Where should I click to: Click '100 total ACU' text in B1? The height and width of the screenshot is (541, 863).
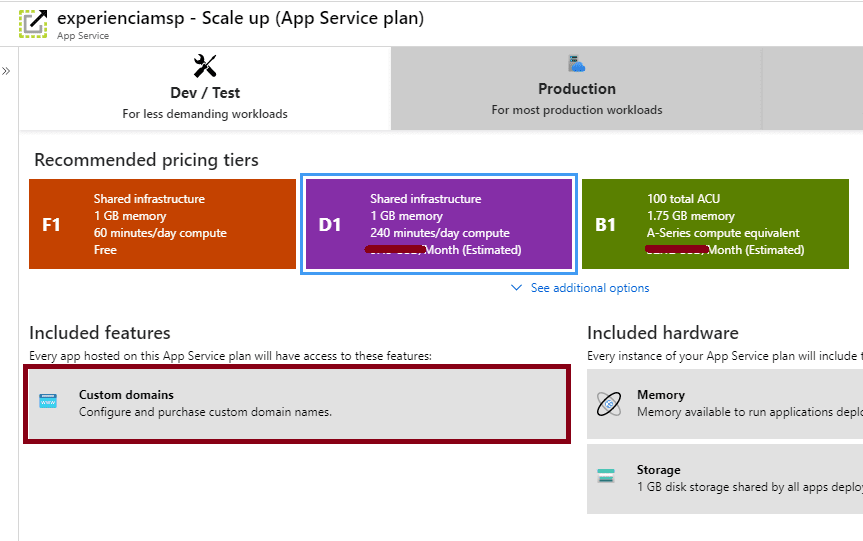pos(683,199)
